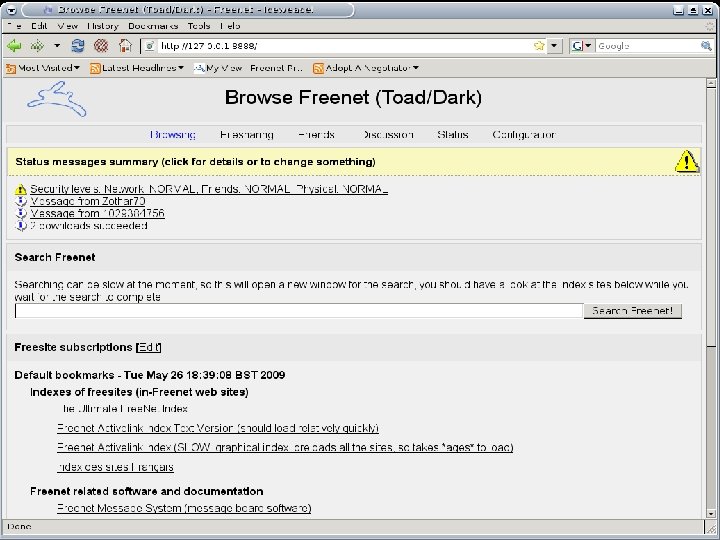The width and height of the screenshot is (720, 540).
Task: Click the Latest Headlines RSS feed icon
Action: tap(95, 68)
